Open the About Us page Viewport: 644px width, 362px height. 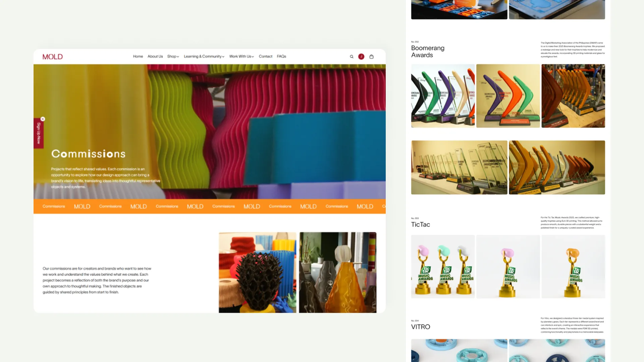(155, 56)
